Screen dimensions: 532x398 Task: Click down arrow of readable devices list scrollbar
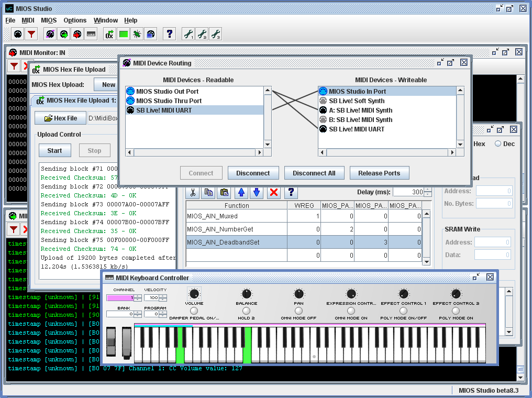(x=268, y=145)
